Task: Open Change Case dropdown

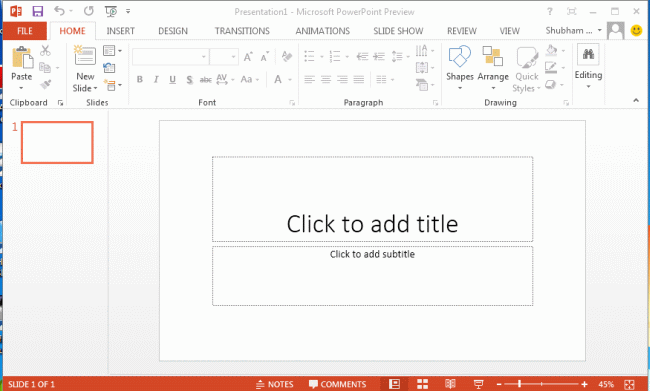Action: (250, 80)
